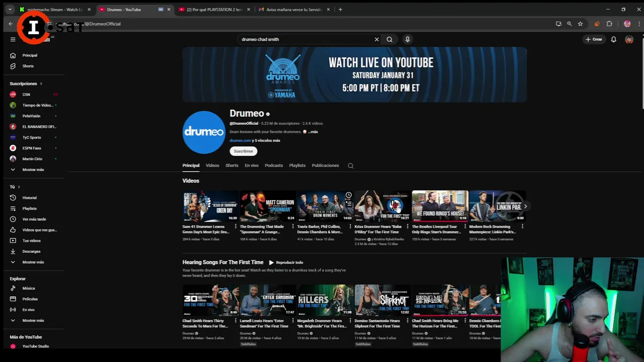
Task: Open We Found Ringo's House thumbnail
Action: (x=440, y=206)
